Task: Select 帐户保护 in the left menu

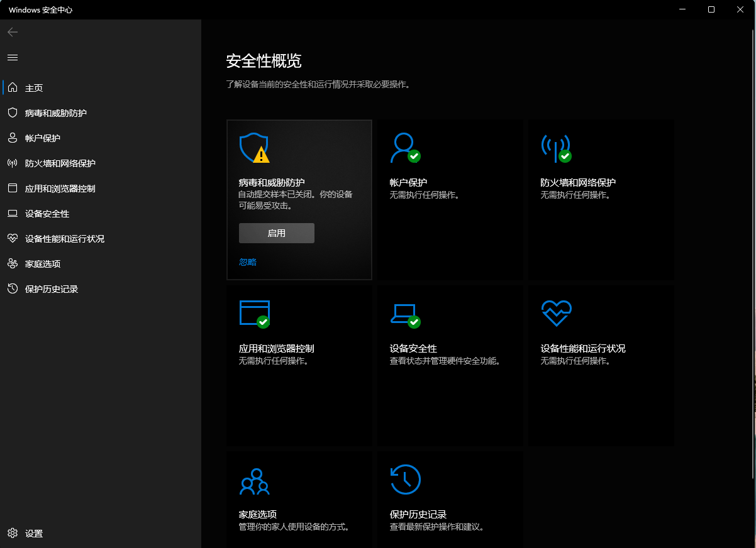Action: coord(43,138)
